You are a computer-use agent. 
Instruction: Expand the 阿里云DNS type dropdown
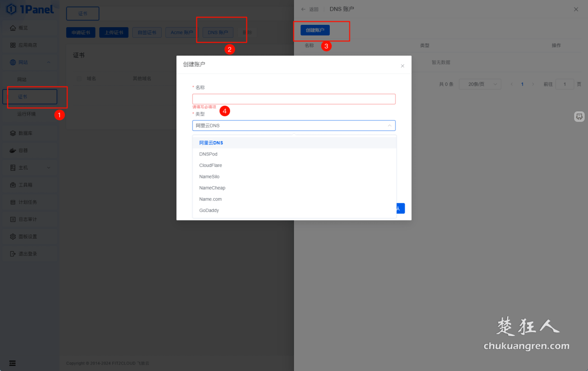pos(294,126)
